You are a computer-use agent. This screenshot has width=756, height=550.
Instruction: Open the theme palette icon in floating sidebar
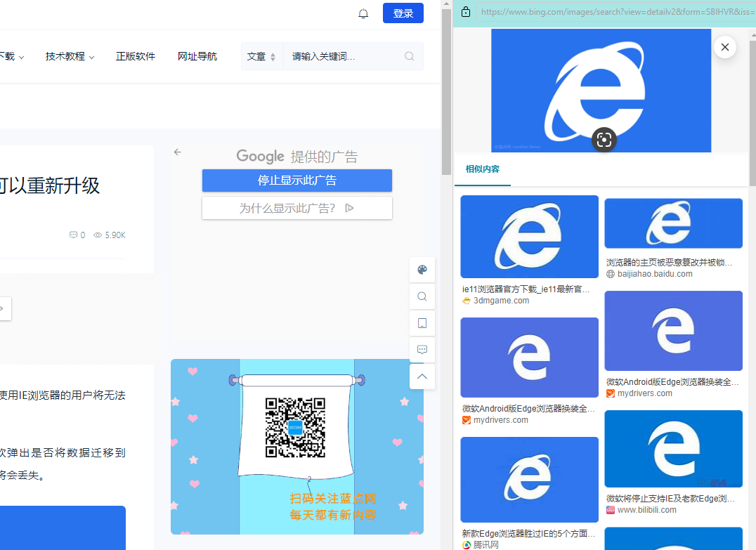pos(422,270)
